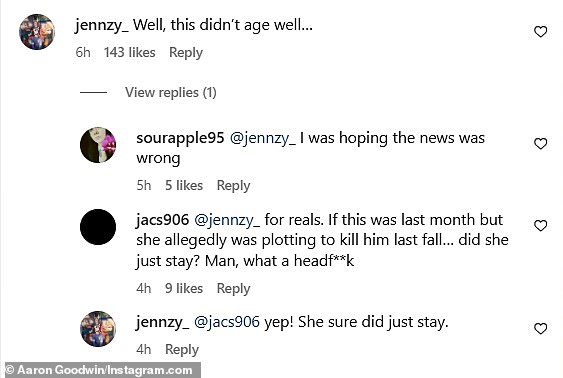Viewport: 563px width, 378px height.
Task: View the 143 likes on top comment
Action: pyautogui.click(x=130, y=52)
